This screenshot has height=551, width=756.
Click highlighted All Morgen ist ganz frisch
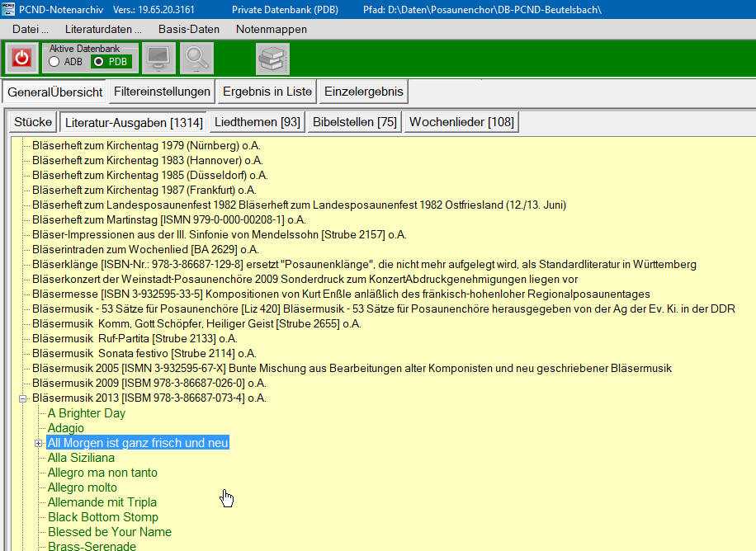click(137, 443)
